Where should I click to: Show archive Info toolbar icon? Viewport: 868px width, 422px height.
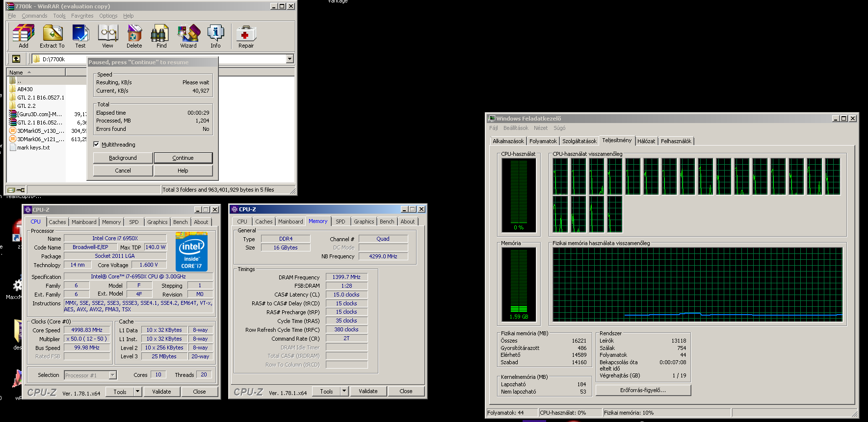tap(215, 37)
